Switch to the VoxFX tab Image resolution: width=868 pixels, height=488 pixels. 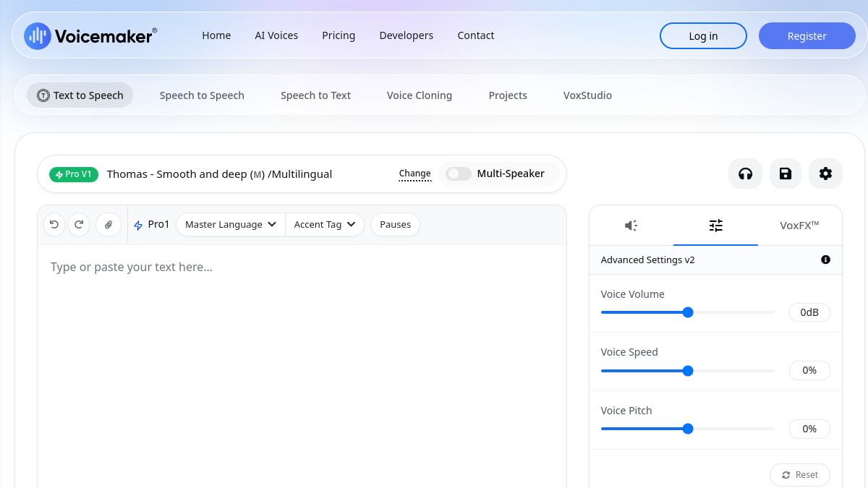pyautogui.click(x=800, y=226)
